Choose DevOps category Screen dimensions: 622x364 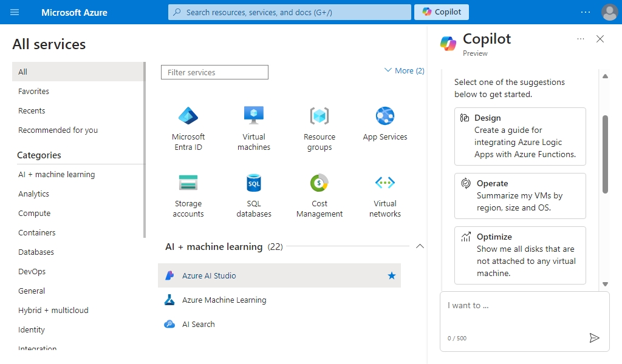coord(32,271)
